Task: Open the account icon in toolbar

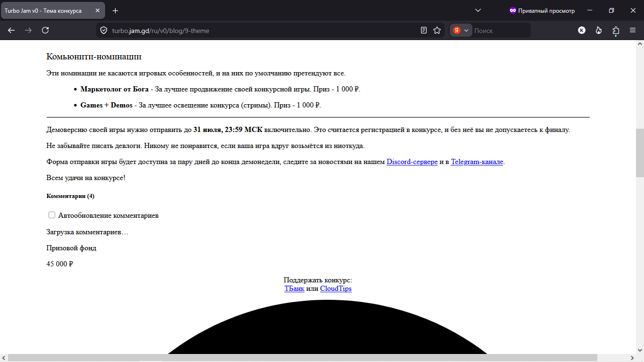Action: coord(582,30)
